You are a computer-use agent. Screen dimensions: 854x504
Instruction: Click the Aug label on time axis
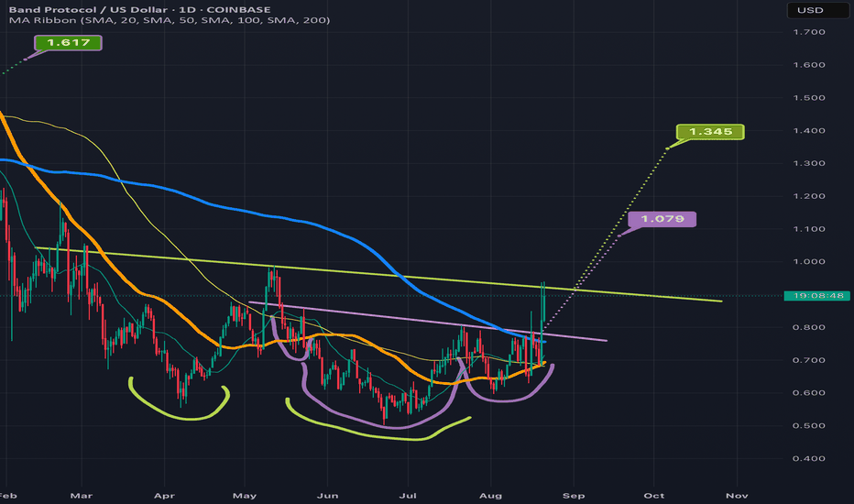pyautogui.click(x=491, y=496)
